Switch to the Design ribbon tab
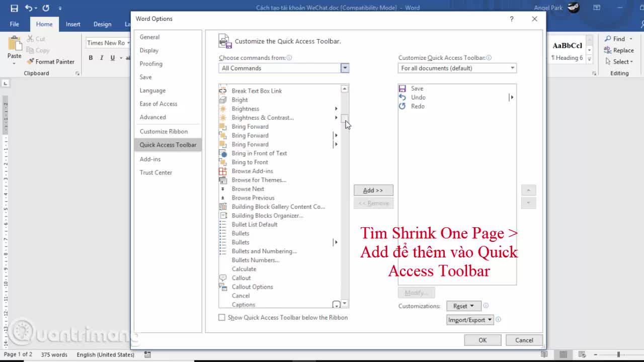 coord(102,24)
